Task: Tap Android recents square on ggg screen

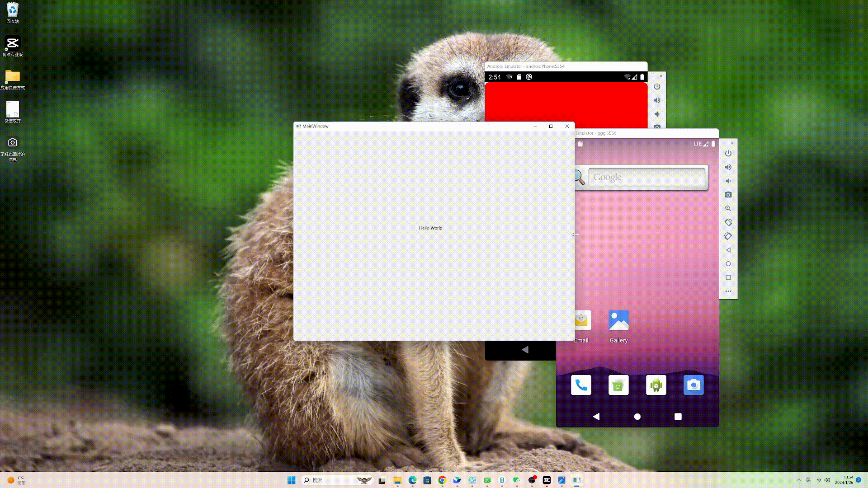Action: click(678, 417)
